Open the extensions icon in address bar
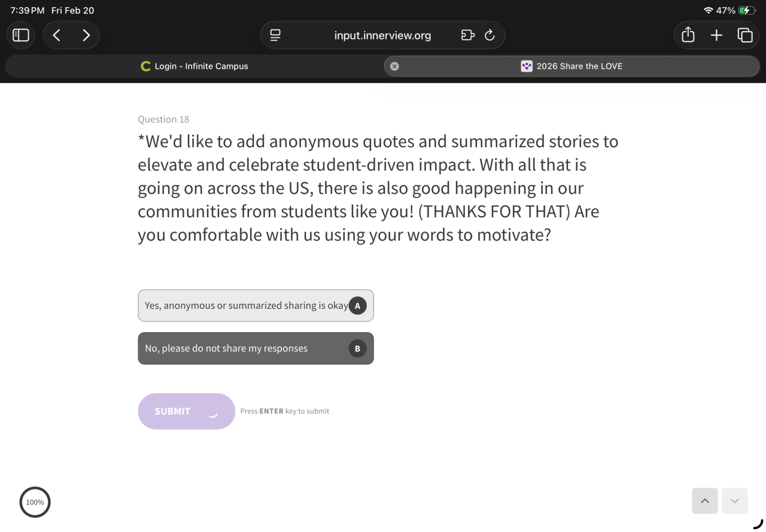Viewport: 766px width, 532px height. pyautogui.click(x=467, y=35)
